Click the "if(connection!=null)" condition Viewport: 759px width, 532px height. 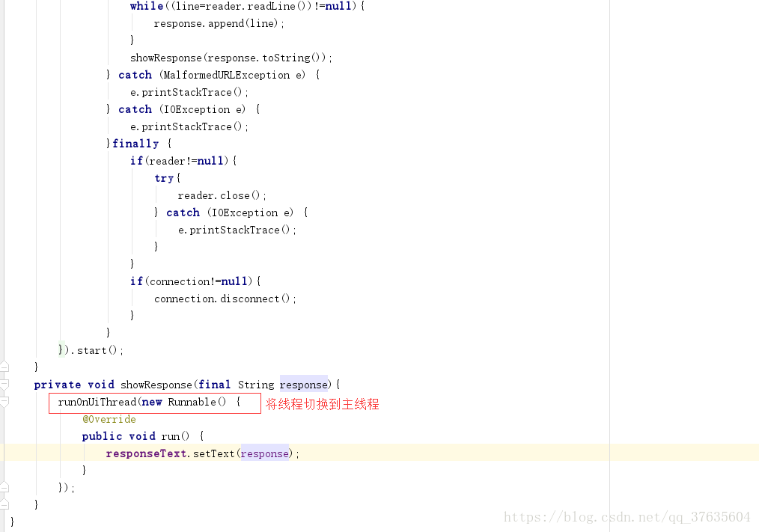click(x=191, y=281)
